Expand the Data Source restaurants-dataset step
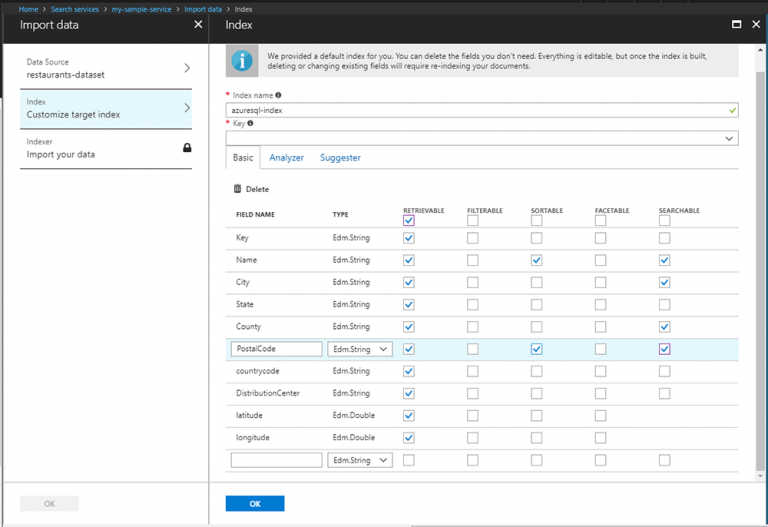Viewport: 768px width, 527px height. tap(187, 68)
